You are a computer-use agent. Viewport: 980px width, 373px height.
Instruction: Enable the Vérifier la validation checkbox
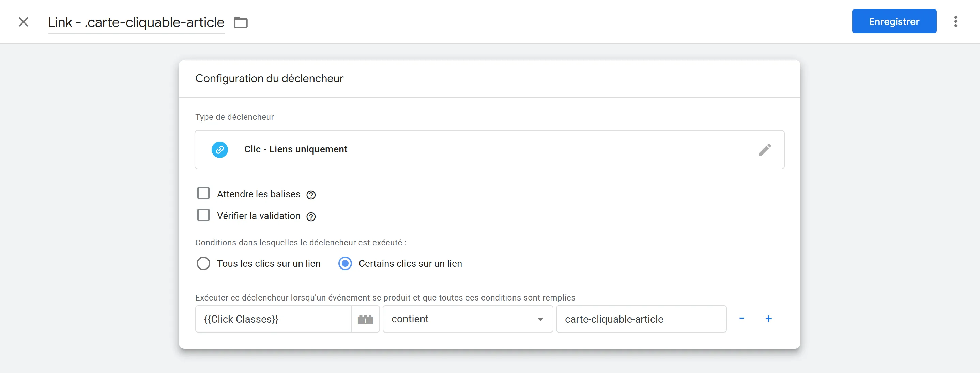click(203, 215)
